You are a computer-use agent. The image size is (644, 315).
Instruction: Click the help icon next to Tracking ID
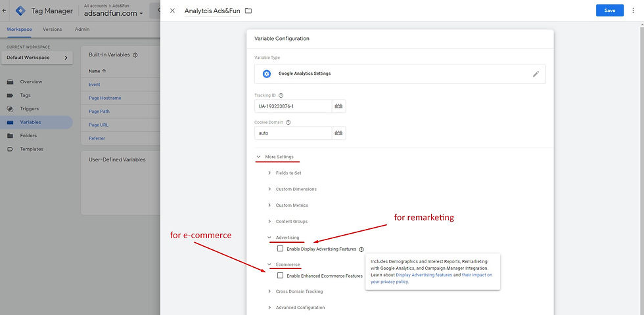(281, 95)
